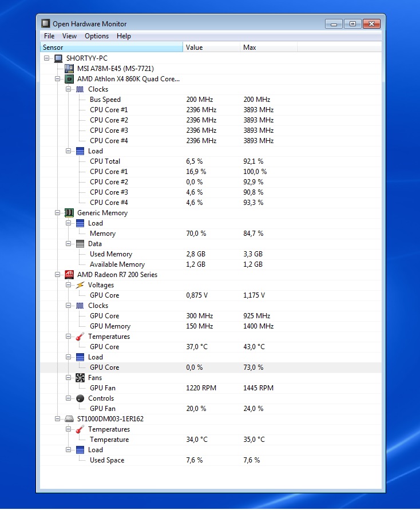
Task: Collapse the Fans group
Action: 68,378
